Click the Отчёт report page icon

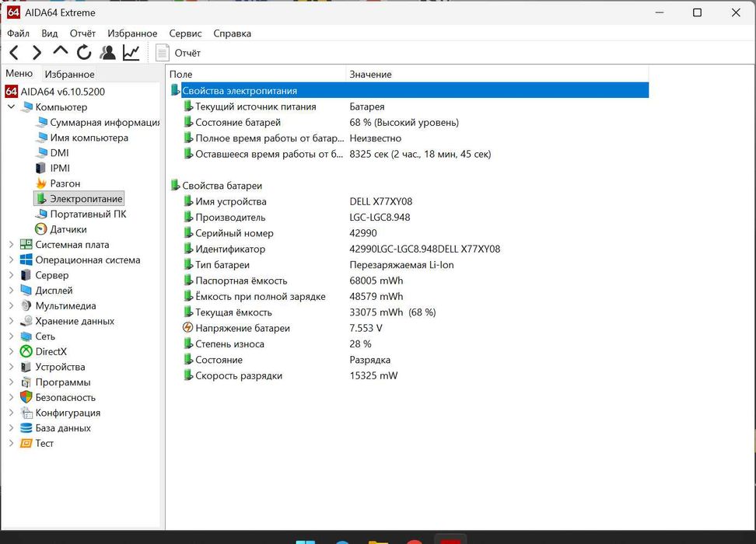(x=162, y=53)
